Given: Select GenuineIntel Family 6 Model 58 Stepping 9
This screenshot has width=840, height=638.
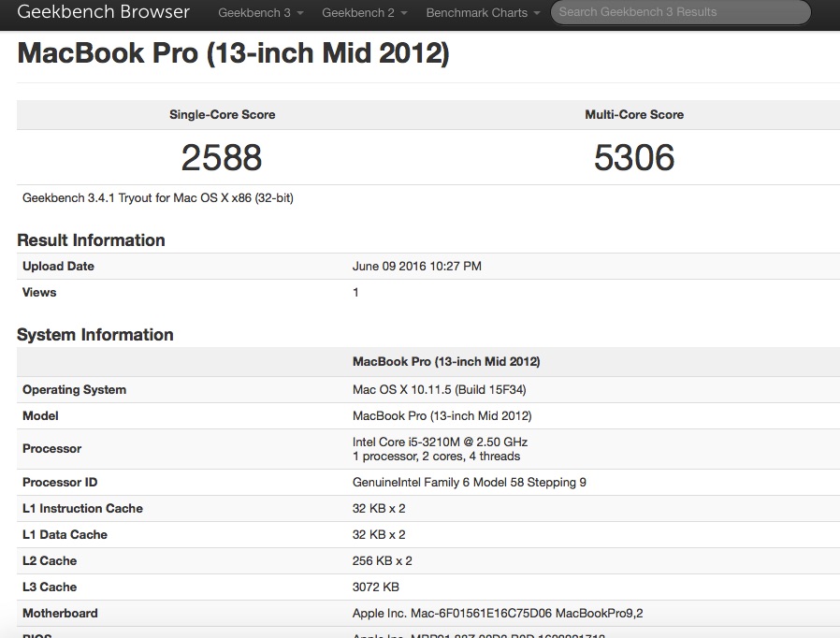Looking at the screenshot, I should tap(470, 483).
